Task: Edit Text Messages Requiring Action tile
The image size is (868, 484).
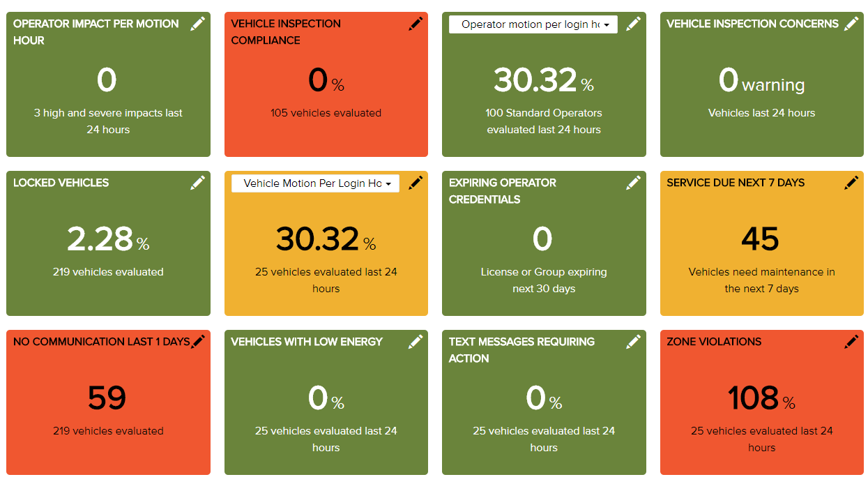Action: pos(633,342)
